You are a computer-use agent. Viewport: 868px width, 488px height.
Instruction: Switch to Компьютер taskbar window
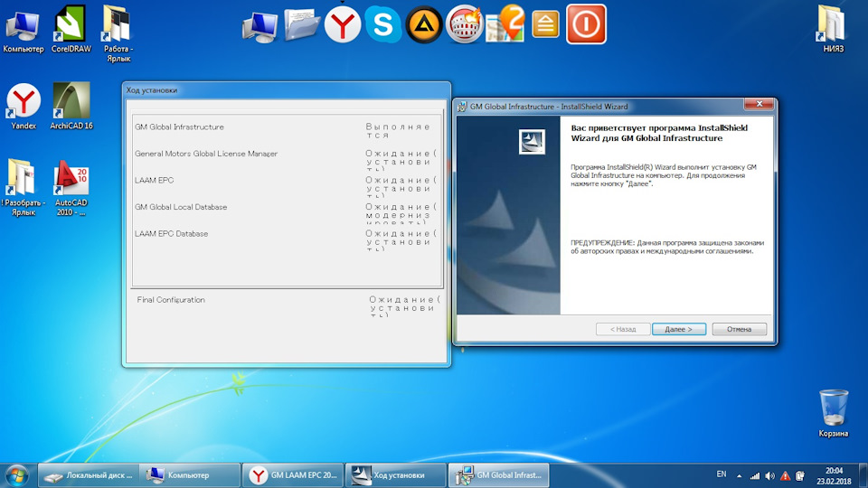[190, 475]
